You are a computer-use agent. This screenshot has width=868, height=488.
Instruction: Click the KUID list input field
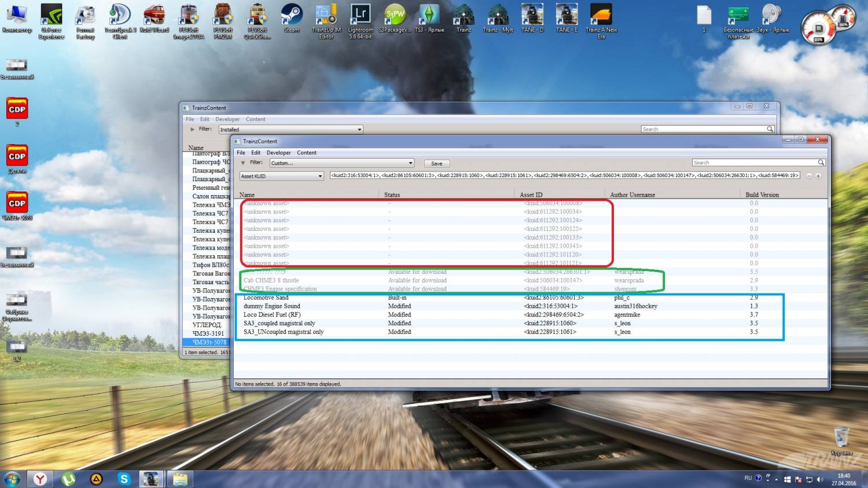coord(564,175)
